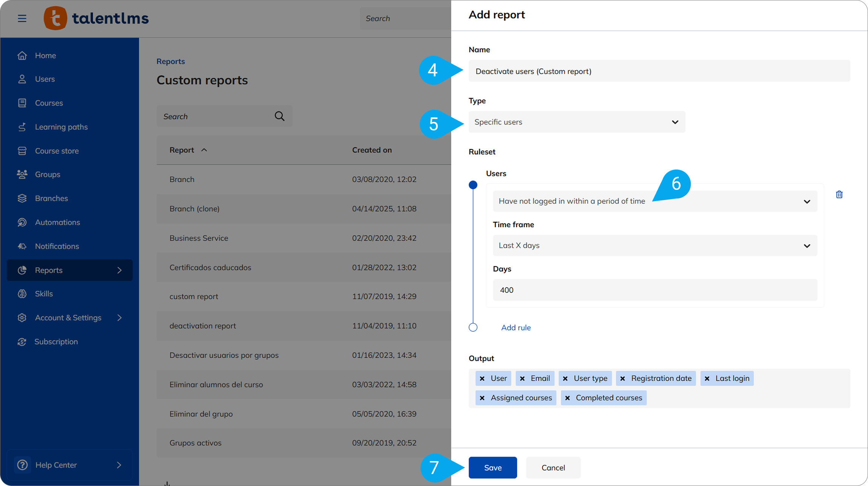Viewport: 868px width, 486px height.
Task: Go to Branches in the sidebar
Action: 51,198
